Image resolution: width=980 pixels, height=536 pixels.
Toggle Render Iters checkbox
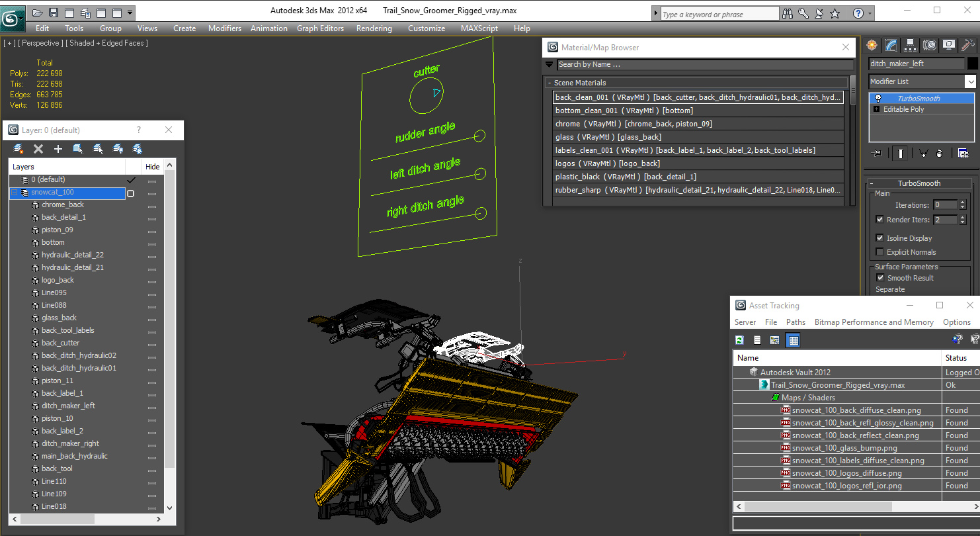pyautogui.click(x=879, y=220)
